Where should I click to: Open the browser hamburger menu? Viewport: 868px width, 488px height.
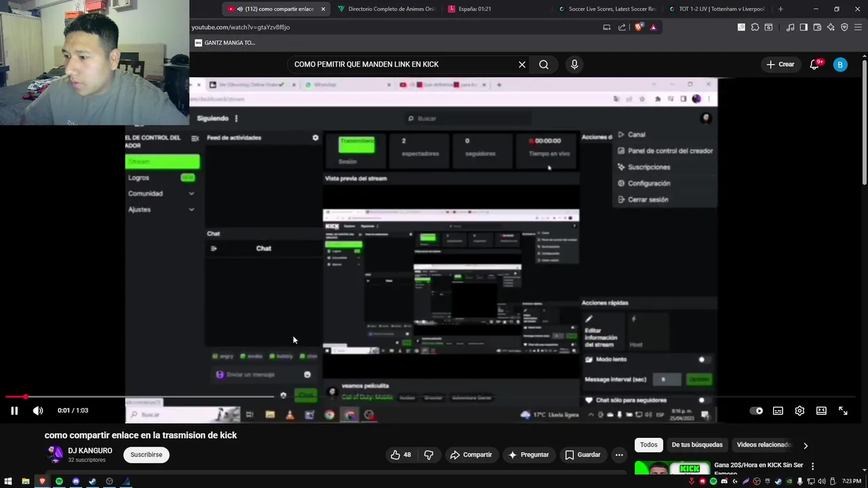(x=859, y=27)
